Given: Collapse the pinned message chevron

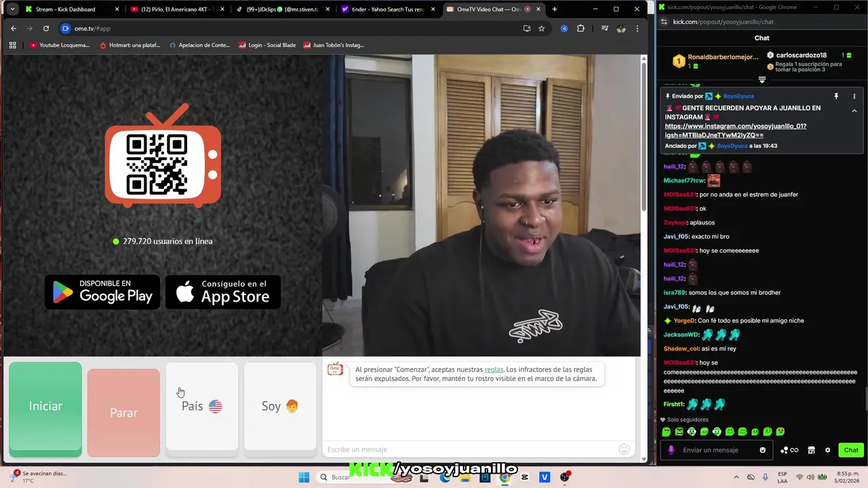Looking at the screenshot, I should (854, 110).
